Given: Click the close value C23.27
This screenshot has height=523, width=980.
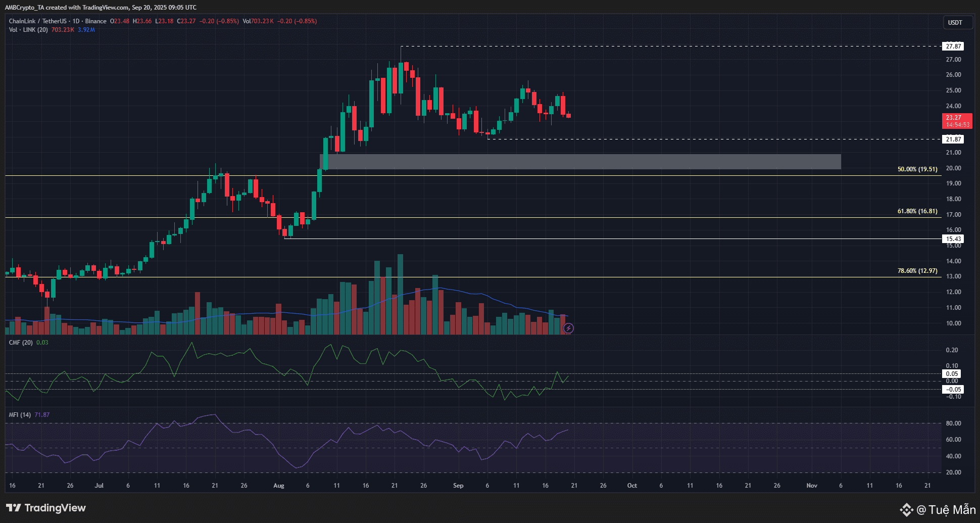Looking at the screenshot, I should click(x=186, y=21).
